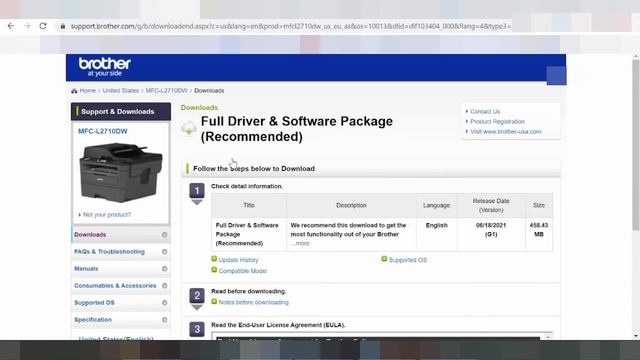
Task: Go back using browser back arrow
Action: pyautogui.click(x=11, y=26)
